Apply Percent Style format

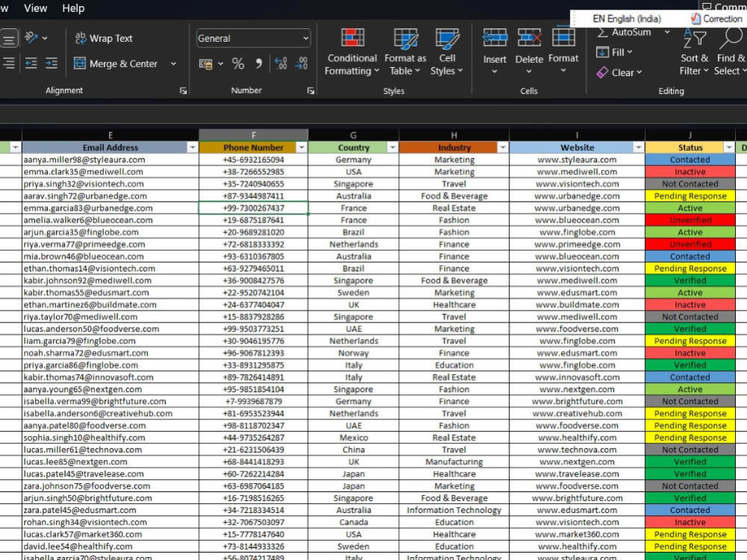pos(238,63)
